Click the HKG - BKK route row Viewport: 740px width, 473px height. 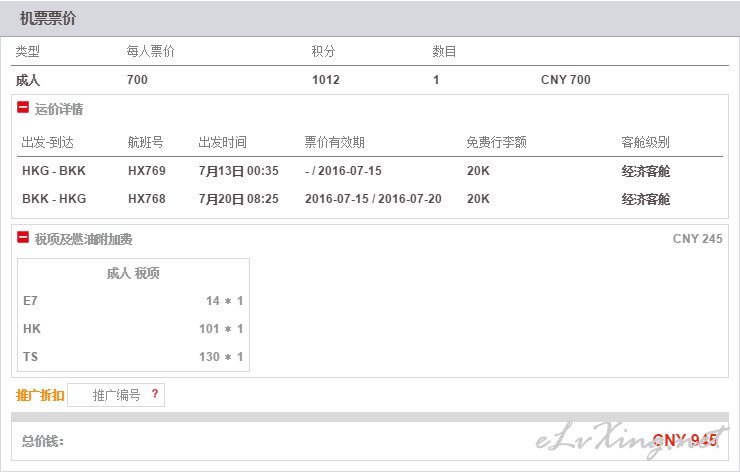coord(370,171)
